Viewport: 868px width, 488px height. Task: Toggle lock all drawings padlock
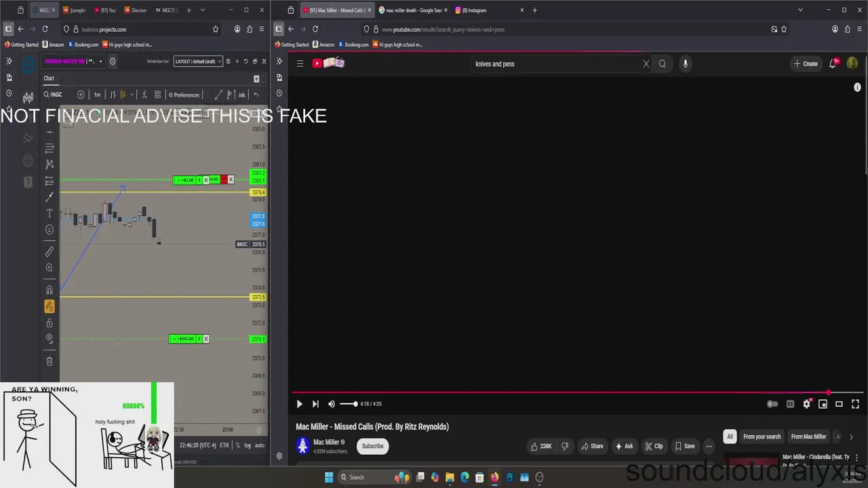coord(50,323)
